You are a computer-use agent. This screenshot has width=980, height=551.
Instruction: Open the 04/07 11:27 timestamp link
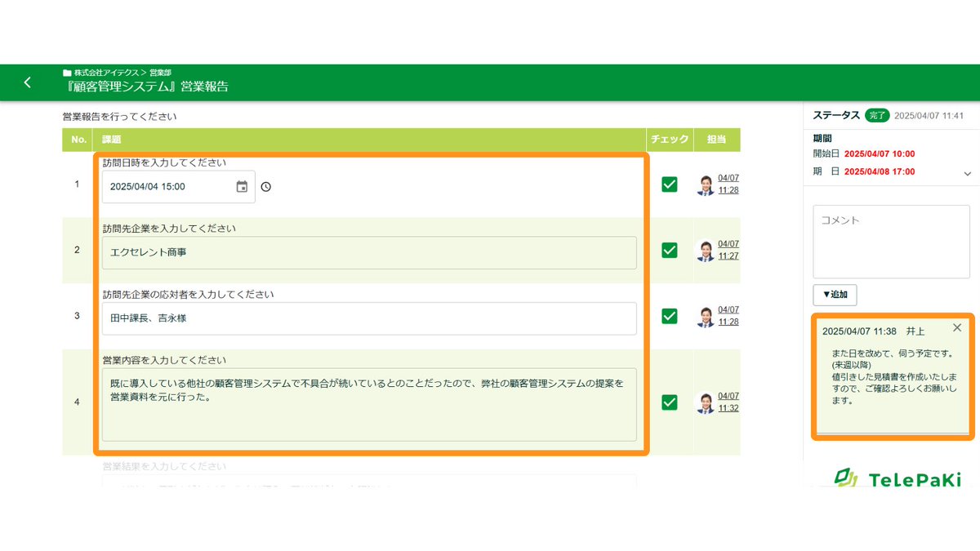728,250
